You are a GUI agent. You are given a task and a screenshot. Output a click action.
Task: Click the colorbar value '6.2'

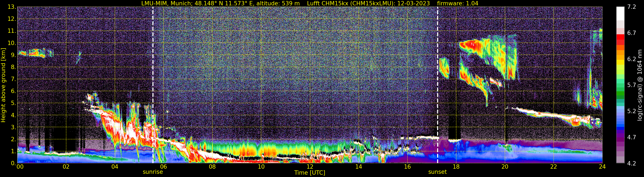pos(632,59)
